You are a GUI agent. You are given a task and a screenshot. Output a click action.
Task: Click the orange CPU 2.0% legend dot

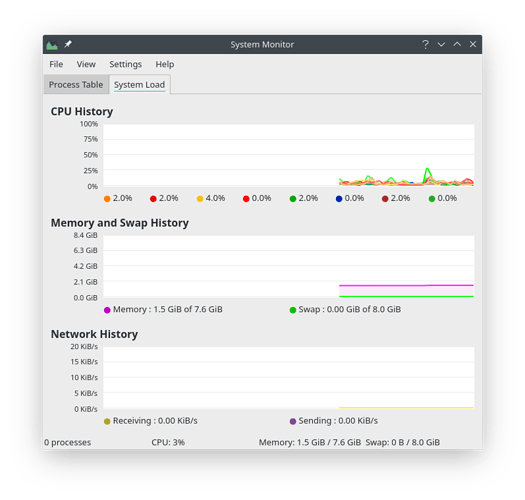click(x=107, y=199)
